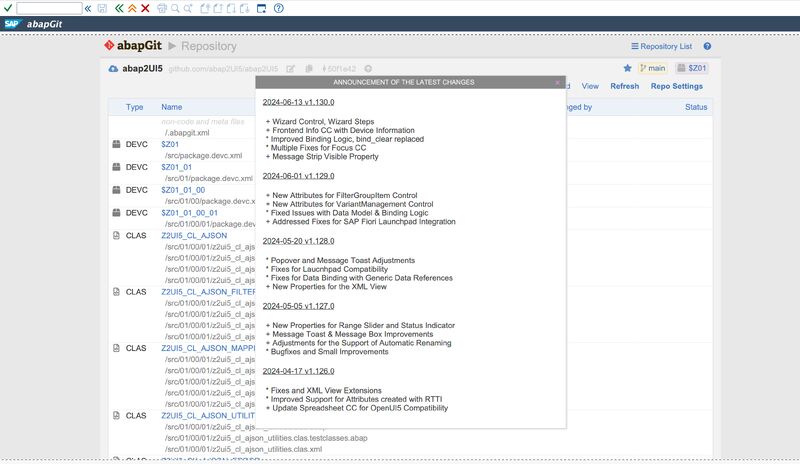Toggle the favorite star for abap2UI5
Image resolution: width=800 pixels, height=464 pixels.
[x=628, y=68]
